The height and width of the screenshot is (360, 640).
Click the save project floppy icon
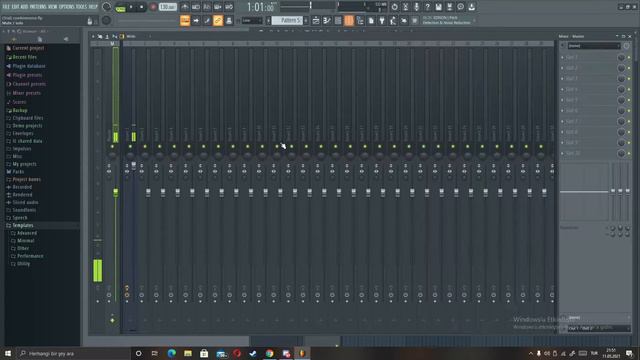(438, 7)
